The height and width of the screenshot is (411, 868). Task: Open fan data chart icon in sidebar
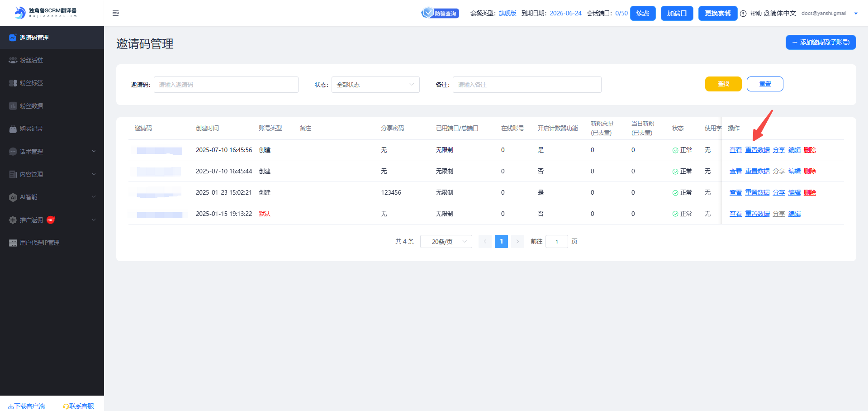tap(13, 106)
